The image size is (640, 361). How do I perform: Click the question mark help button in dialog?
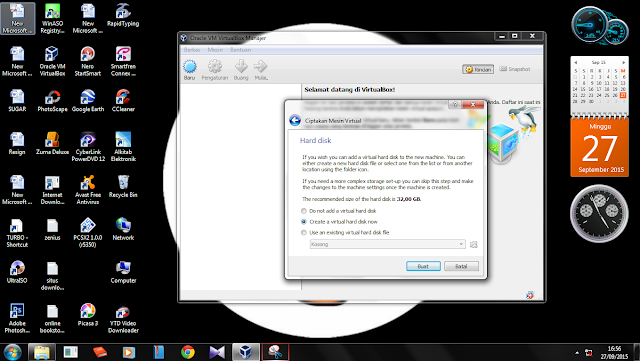pos(455,105)
